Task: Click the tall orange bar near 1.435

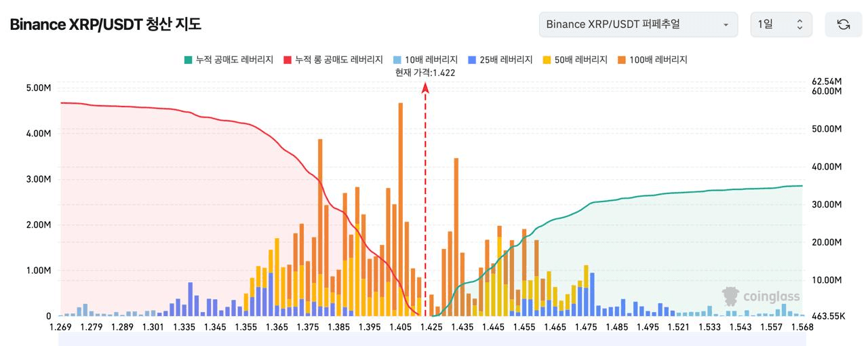Action: tap(456, 237)
